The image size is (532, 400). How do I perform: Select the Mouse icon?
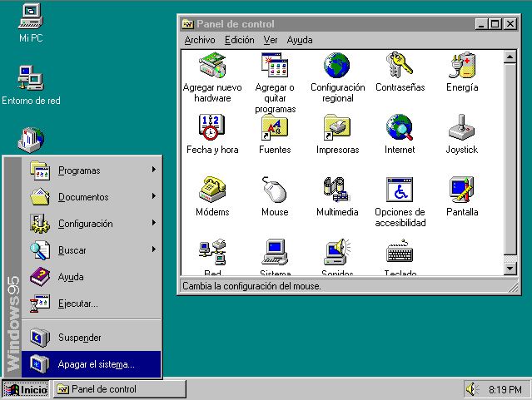pyautogui.click(x=275, y=190)
